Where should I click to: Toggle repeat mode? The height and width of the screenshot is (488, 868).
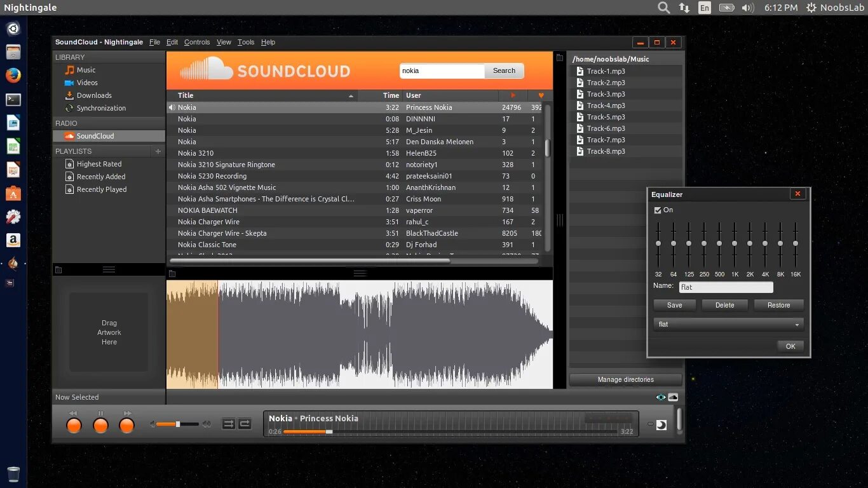[x=245, y=424]
